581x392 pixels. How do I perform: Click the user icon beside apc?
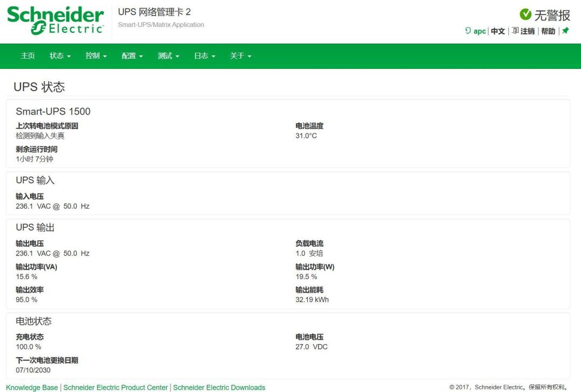click(468, 31)
